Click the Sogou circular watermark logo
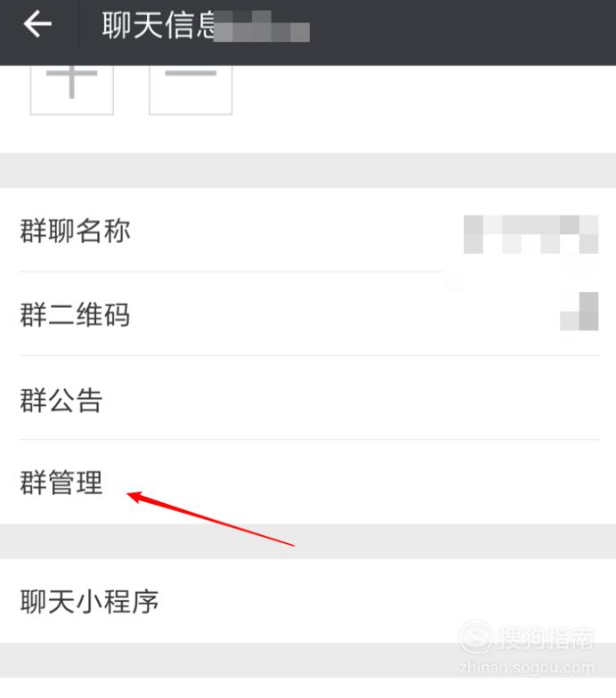This screenshot has height=698, width=616. pos(477,637)
